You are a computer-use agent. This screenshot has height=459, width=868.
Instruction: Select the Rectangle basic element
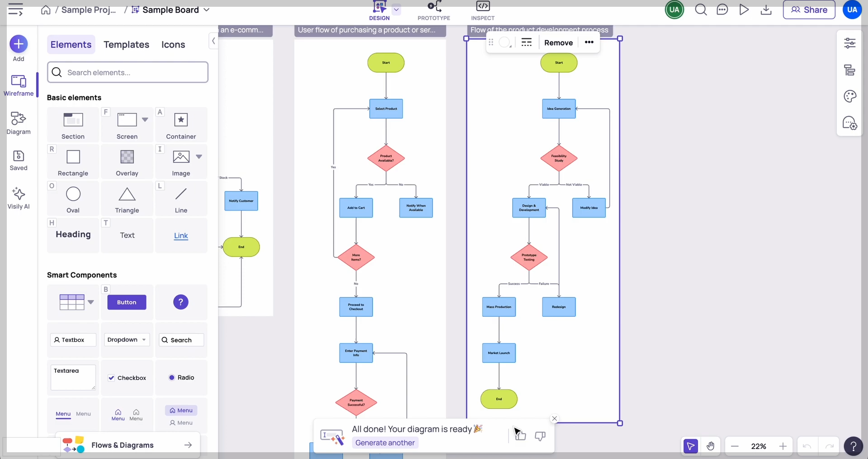73,162
